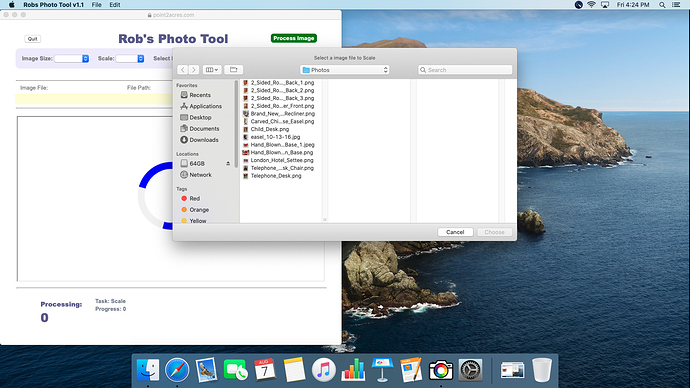Open the Mail eagle stamp dock icon

pos(206,370)
